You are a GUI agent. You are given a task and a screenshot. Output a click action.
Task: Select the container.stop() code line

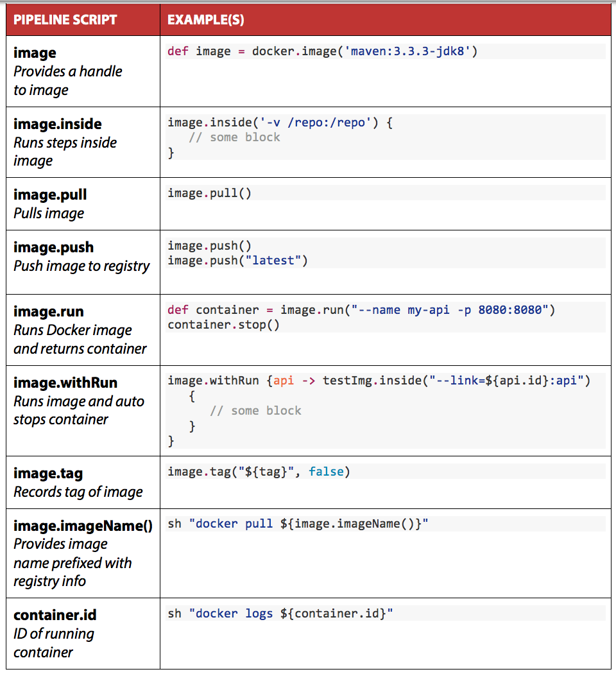tap(223, 325)
